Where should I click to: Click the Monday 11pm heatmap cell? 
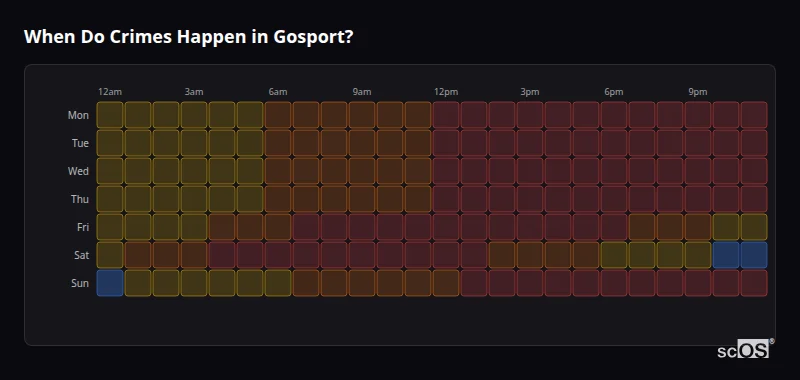click(x=754, y=115)
